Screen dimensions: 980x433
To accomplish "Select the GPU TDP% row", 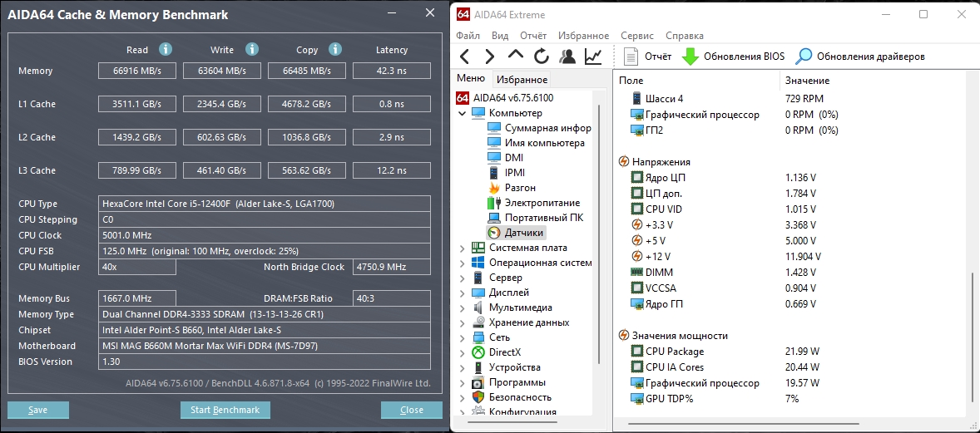I will [x=715, y=399].
